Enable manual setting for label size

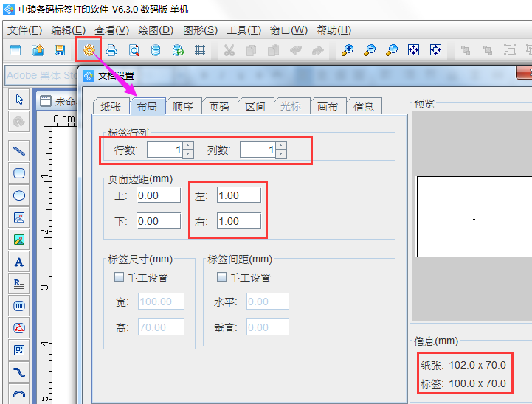tap(119, 278)
